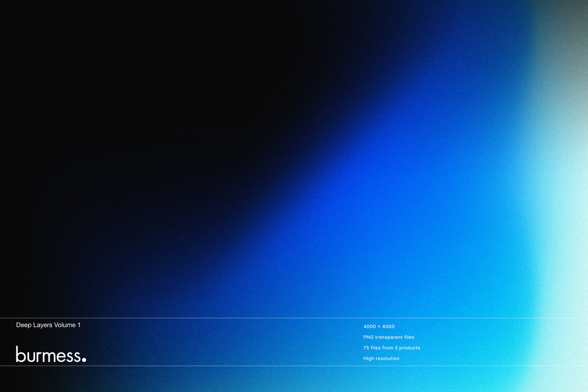Click the High resolution label
Image resolution: width=588 pixels, height=392 pixels.
point(381,358)
